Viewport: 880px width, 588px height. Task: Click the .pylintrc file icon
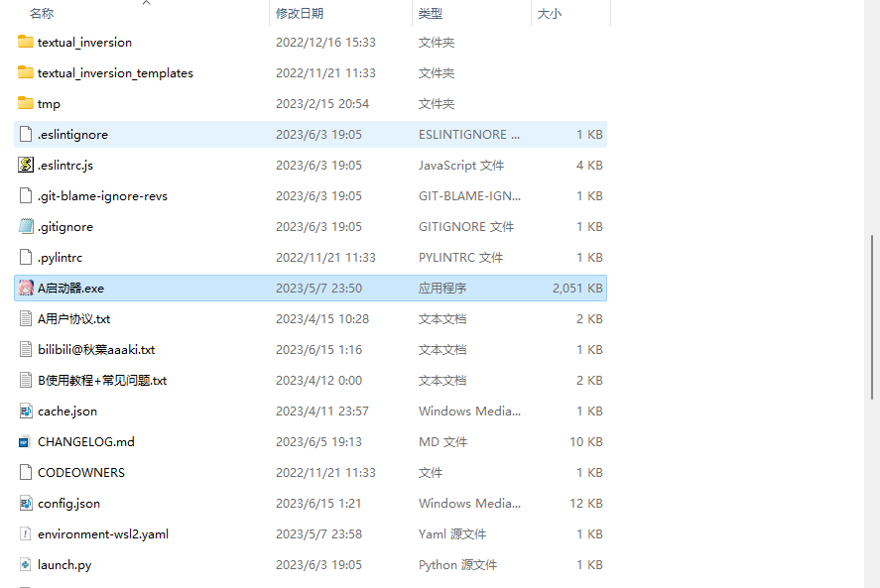pyautogui.click(x=25, y=257)
